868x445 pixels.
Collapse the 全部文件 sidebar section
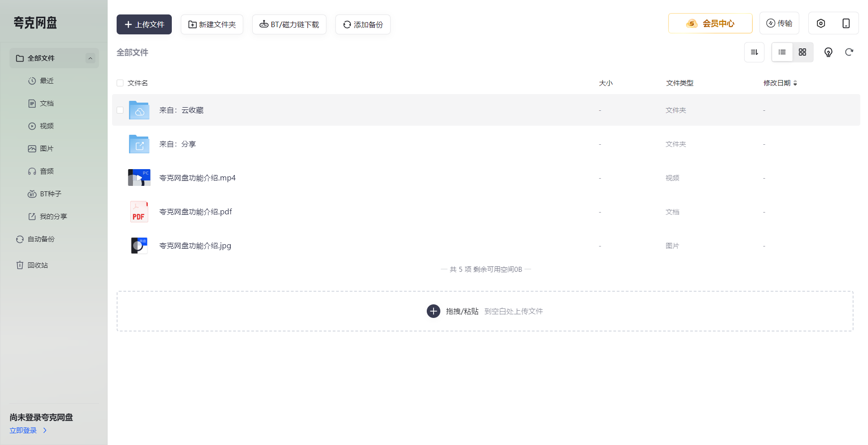pos(90,58)
